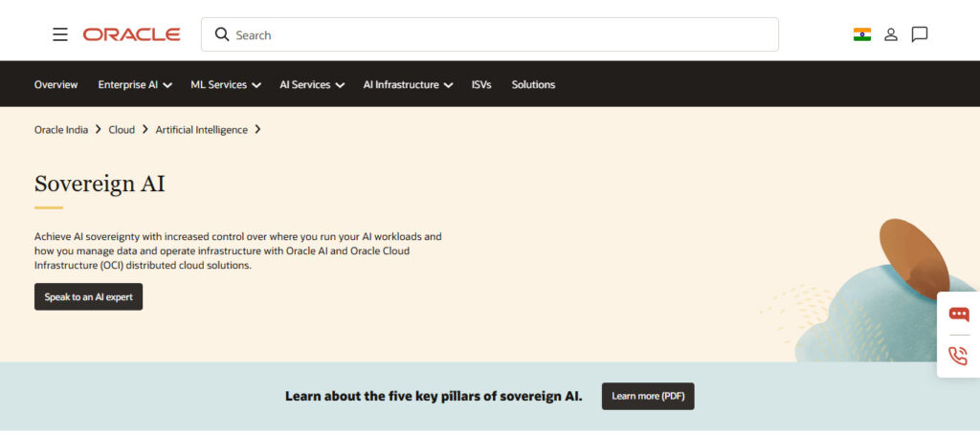Screen dimensions: 980x435
Task: Open the ISVs nav item
Action: click(481, 84)
